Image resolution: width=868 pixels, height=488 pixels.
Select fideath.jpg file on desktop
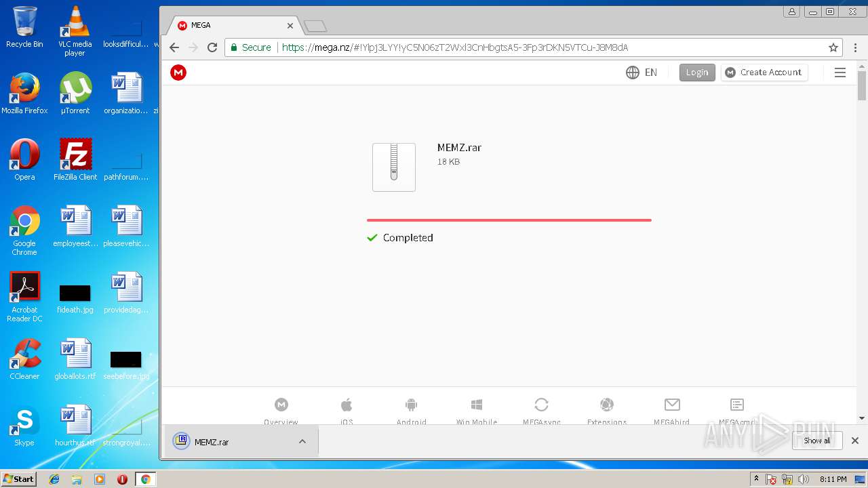click(x=75, y=298)
